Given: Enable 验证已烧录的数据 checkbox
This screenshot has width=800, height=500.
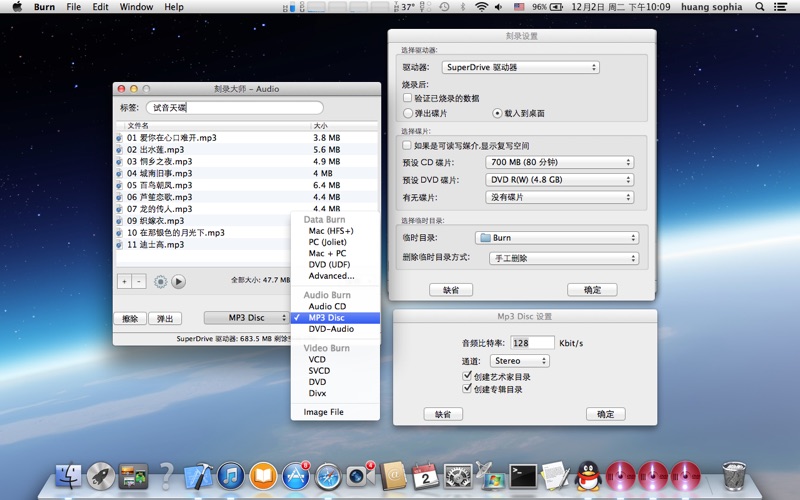Looking at the screenshot, I should click(x=408, y=98).
